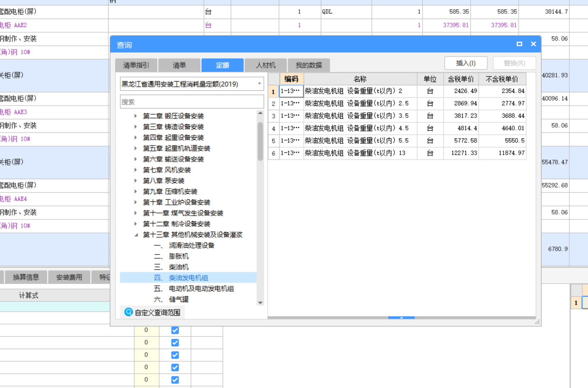The width and height of the screenshot is (588, 388).
Task: Click the tree vertical scrollbar thumb
Action: point(260,141)
